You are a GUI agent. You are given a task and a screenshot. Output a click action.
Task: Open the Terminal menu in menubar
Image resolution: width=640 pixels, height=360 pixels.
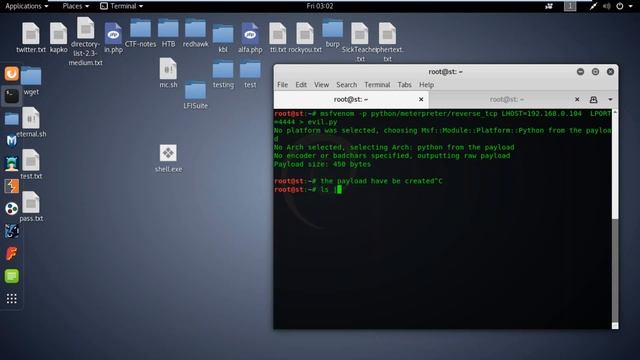click(x=377, y=85)
